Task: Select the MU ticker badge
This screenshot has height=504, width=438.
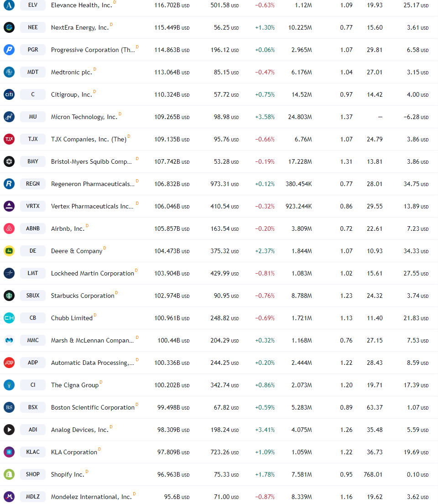Action: [x=33, y=117]
